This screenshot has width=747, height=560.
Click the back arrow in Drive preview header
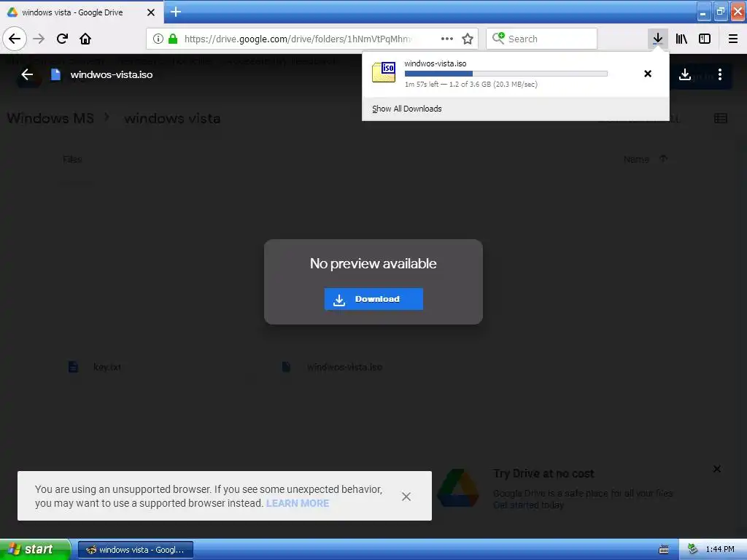(x=27, y=74)
